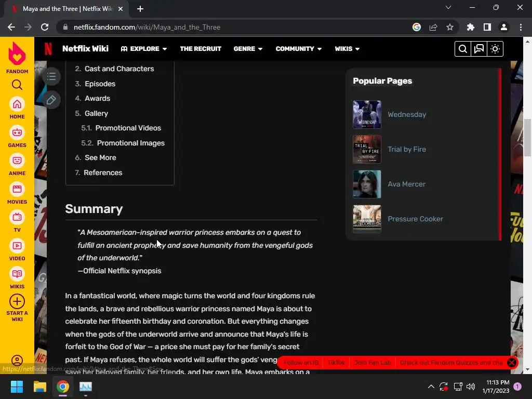The image size is (532, 399).
Task: Open the VIDEO sidebar section
Action: [17, 250]
